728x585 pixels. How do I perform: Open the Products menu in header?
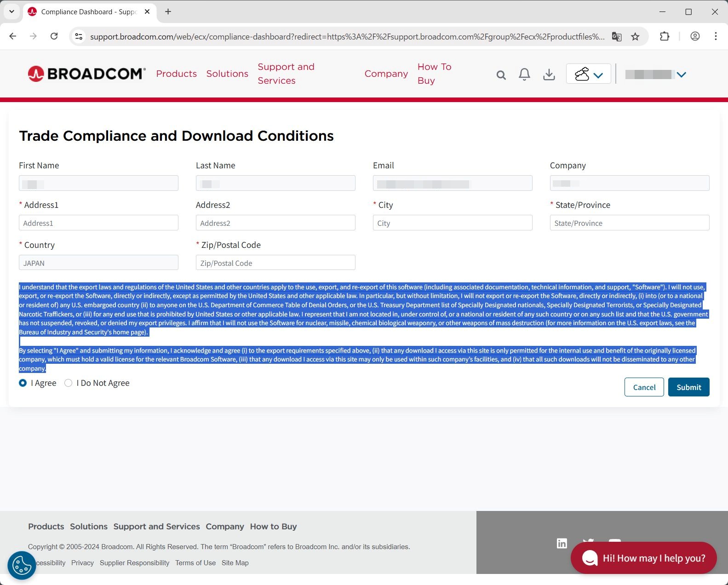pyautogui.click(x=177, y=74)
